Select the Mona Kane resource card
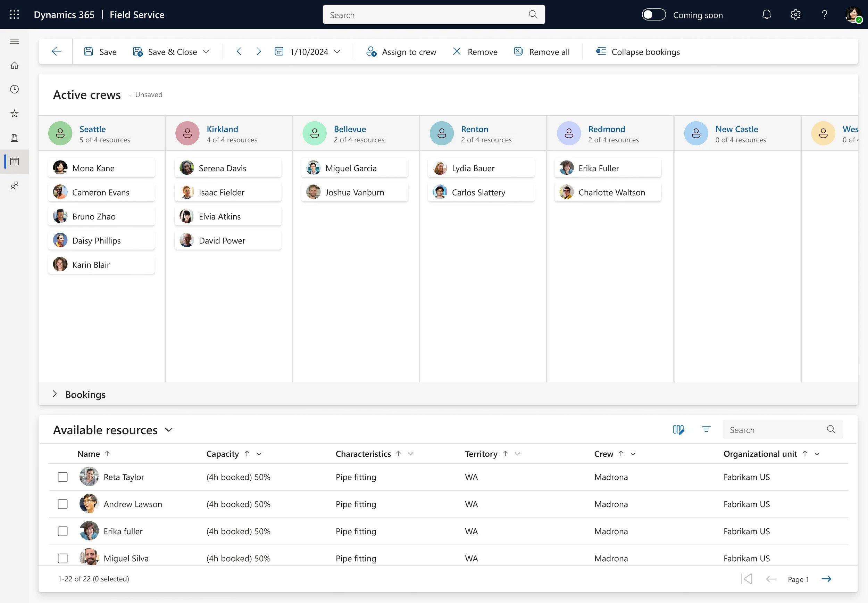 [x=101, y=168]
